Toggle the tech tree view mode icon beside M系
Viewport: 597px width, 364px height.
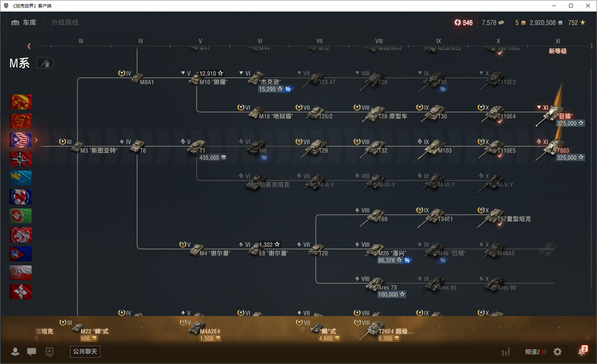pyautogui.click(x=45, y=63)
